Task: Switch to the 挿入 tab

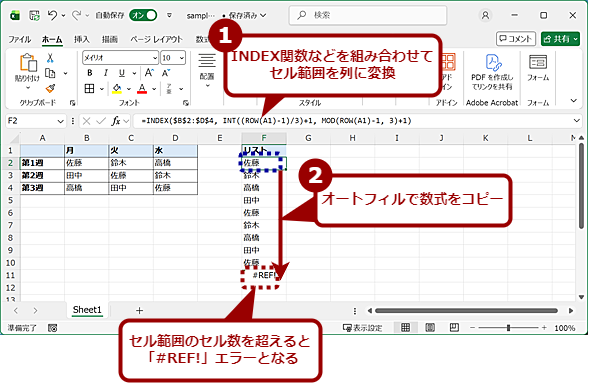Action: pos(82,39)
